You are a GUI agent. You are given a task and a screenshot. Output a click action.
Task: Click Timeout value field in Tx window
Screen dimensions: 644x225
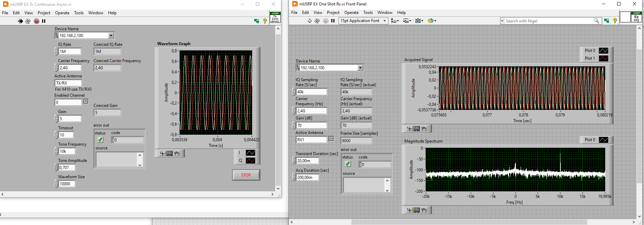pyautogui.click(x=66, y=135)
